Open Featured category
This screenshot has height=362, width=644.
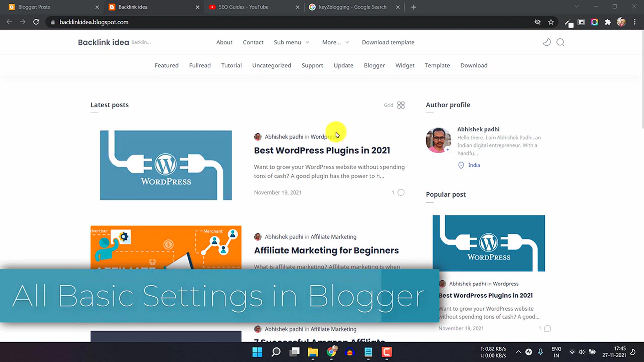(x=166, y=65)
